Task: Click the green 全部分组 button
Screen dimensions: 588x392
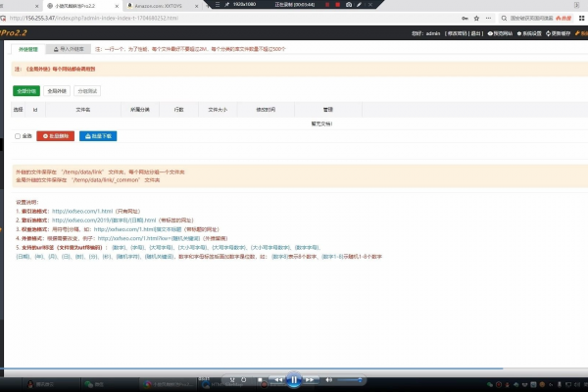Action: (x=26, y=91)
